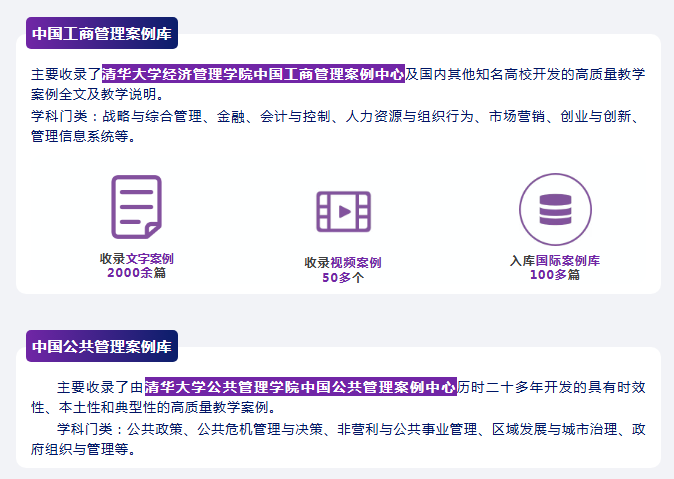This screenshot has height=479, width=674.
Task: Click the document icon for text cases
Action: coord(136,206)
